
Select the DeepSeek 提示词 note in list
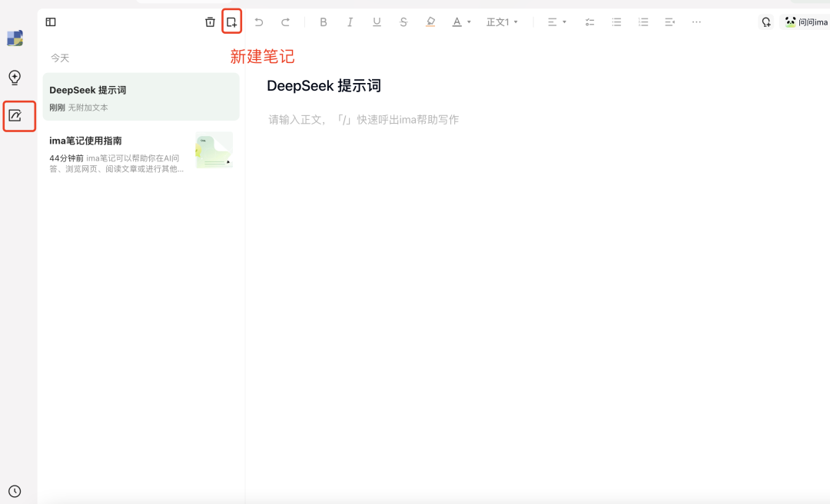tap(141, 97)
